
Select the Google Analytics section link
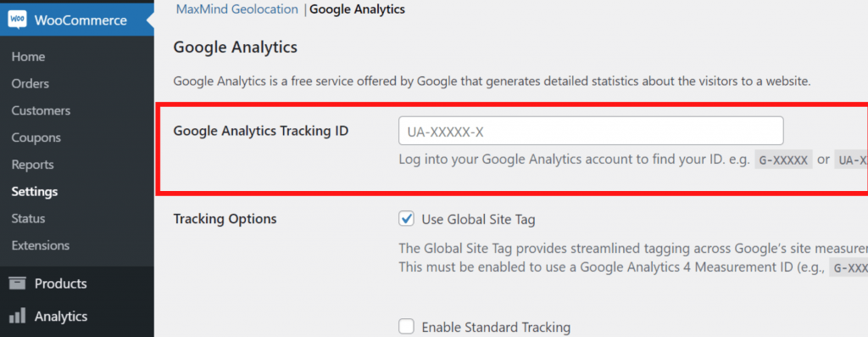pos(357,9)
